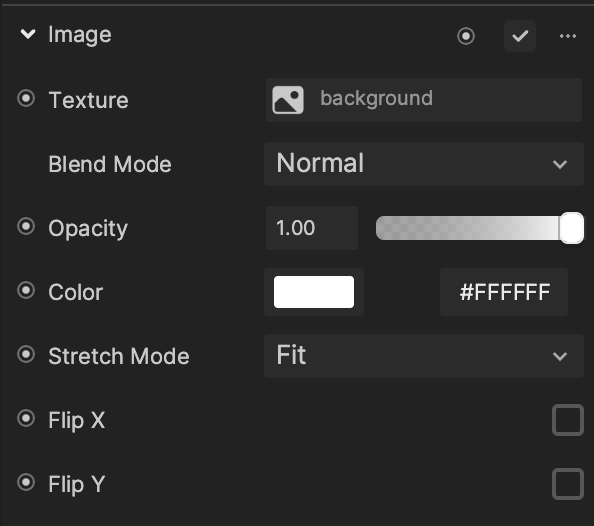Enable the Flip Y checkbox
This screenshot has width=594, height=526.
click(x=567, y=484)
